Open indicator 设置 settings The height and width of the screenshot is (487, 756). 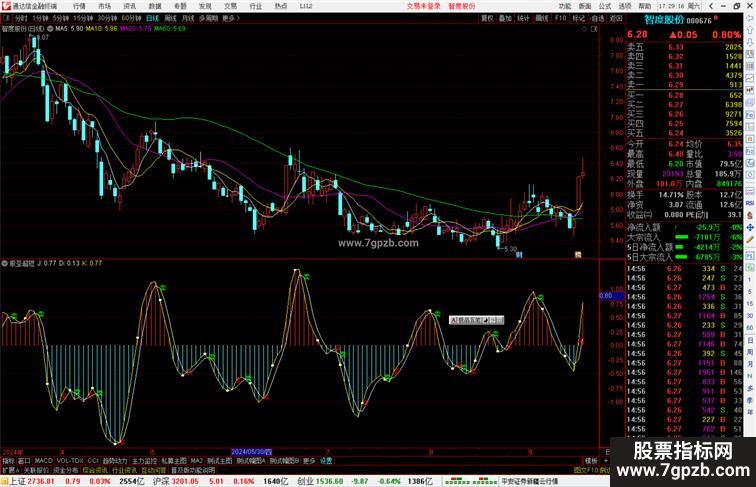pos(326,461)
